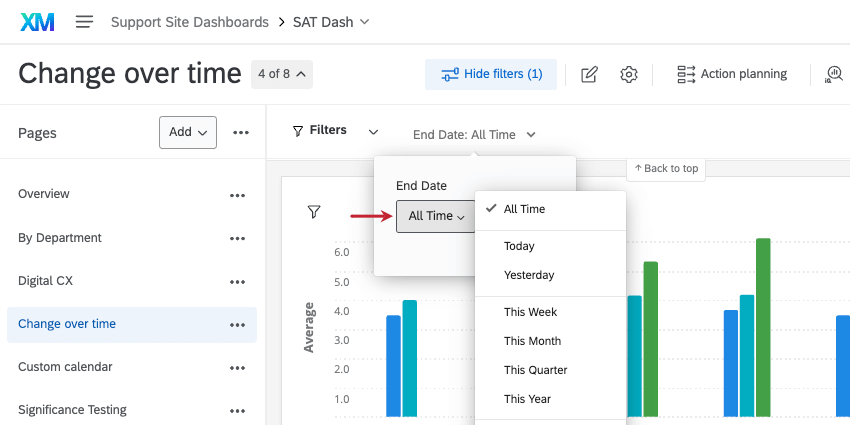Open the hamburger navigation menu
The height and width of the screenshot is (425, 850).
[x=84, y=21]
